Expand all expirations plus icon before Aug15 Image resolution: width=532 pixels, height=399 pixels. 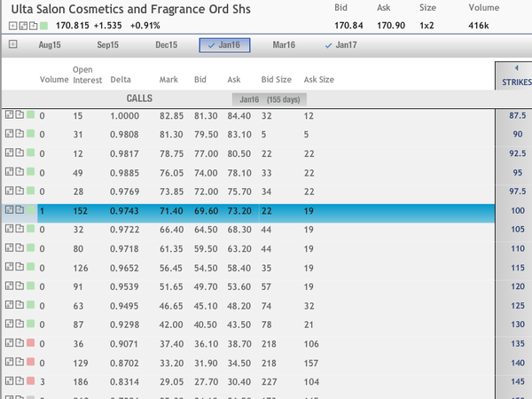tap(13, 44)
